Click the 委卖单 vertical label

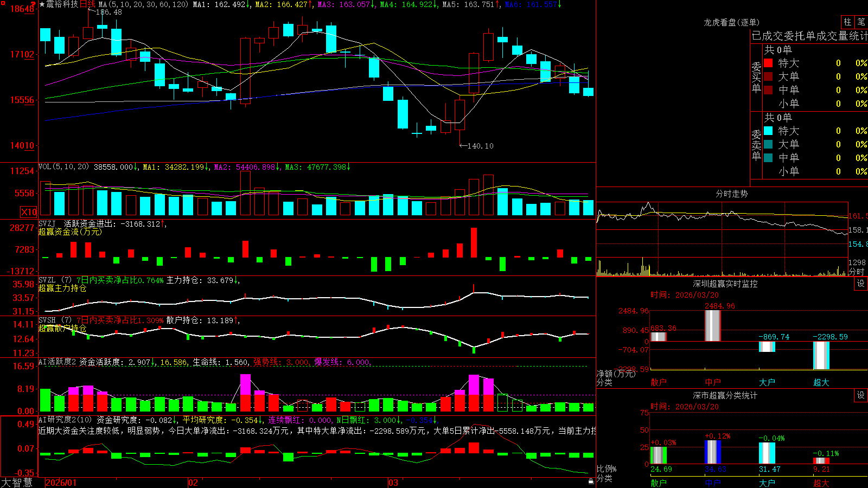pyautogui.click(x=756, y=145)
